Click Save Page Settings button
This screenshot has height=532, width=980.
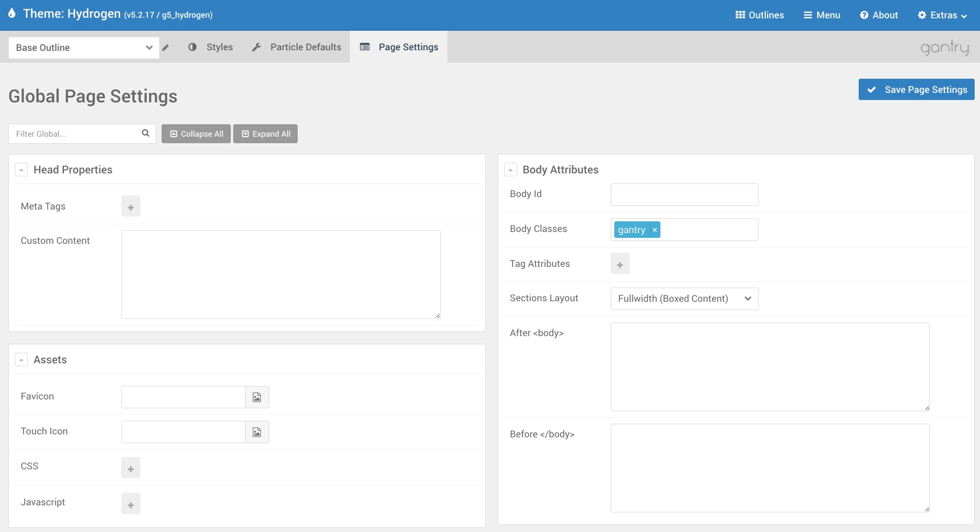click(x=916, y=89)
